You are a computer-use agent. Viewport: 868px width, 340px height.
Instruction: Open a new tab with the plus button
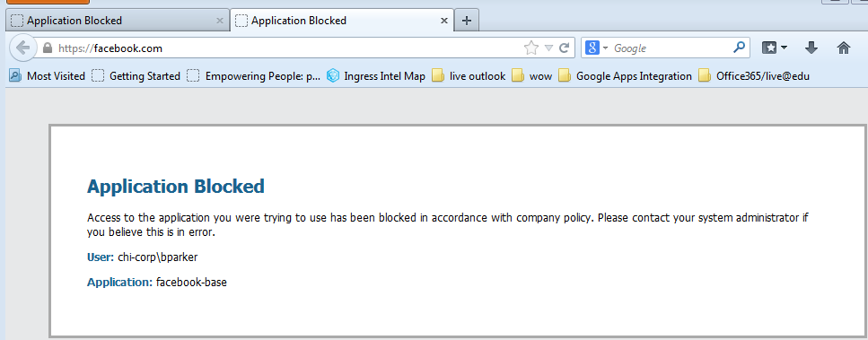click(467, 21)
